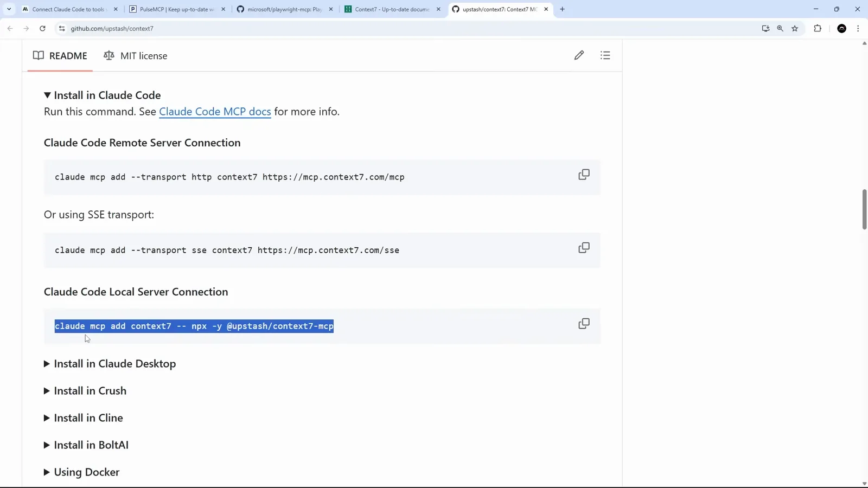Screen dimensions: 868x488
Task: Click the highlighted npx context7-mcp command
Action: 194,326
